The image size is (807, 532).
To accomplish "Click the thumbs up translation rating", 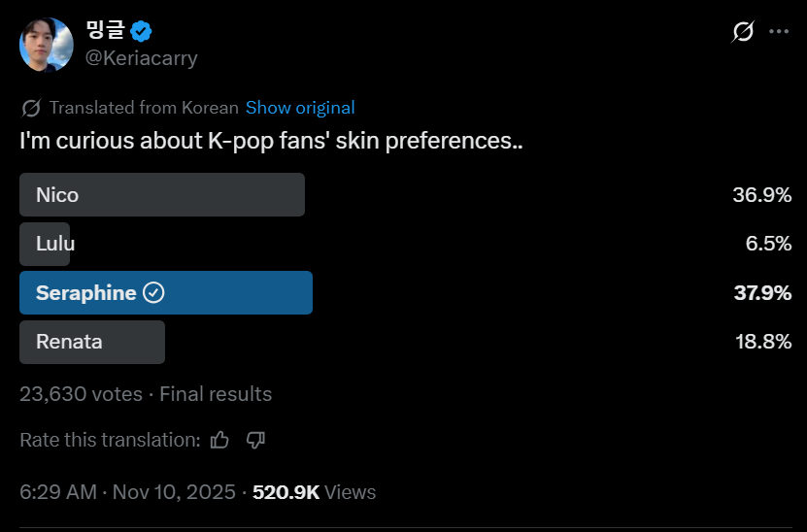I will tap(219, 441).
